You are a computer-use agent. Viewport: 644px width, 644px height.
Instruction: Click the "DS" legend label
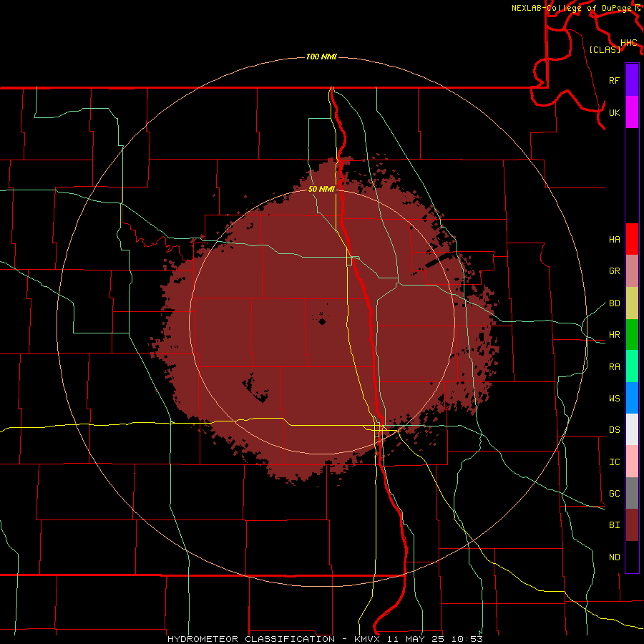point(614,429)
